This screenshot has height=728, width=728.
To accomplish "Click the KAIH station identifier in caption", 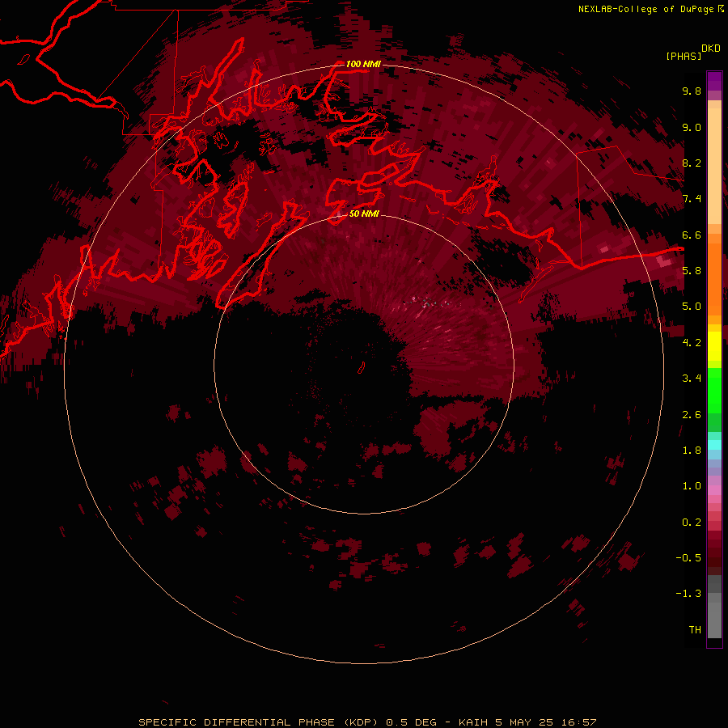I will click(473, 722).
